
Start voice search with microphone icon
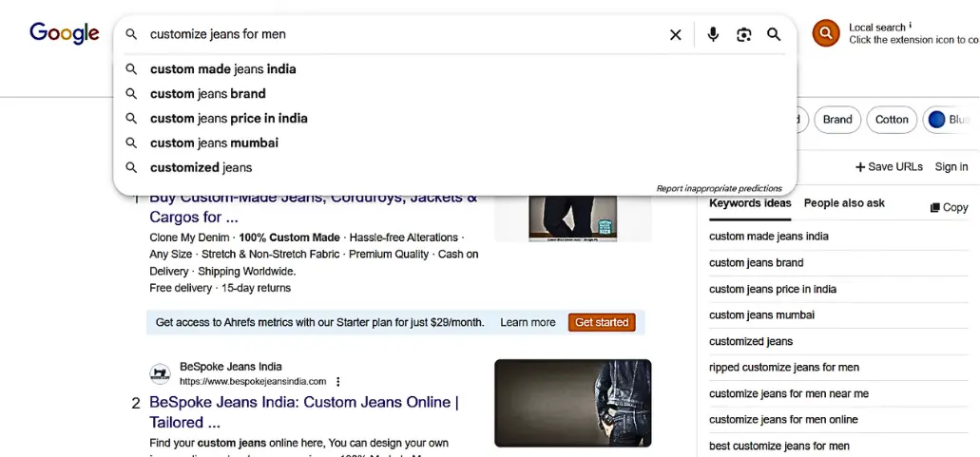713,34
